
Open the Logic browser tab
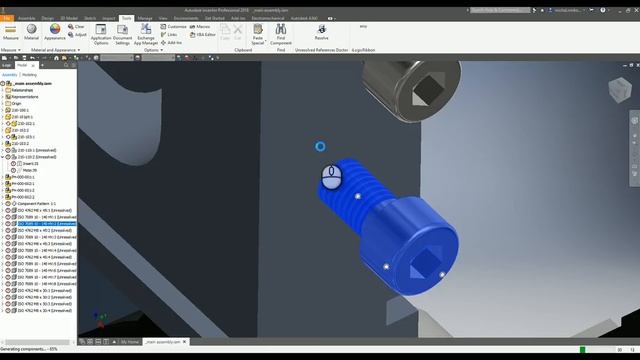tap(7, 65)
